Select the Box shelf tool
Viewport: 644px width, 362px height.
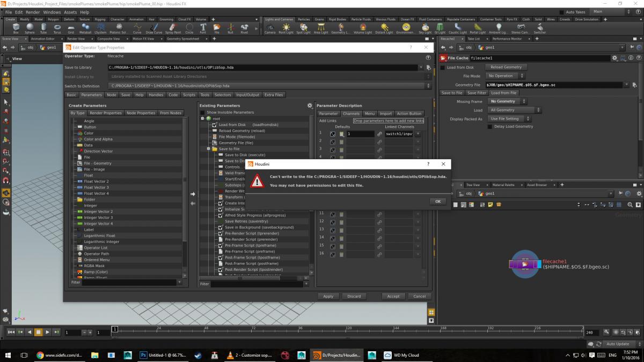(x=16, y=28)
